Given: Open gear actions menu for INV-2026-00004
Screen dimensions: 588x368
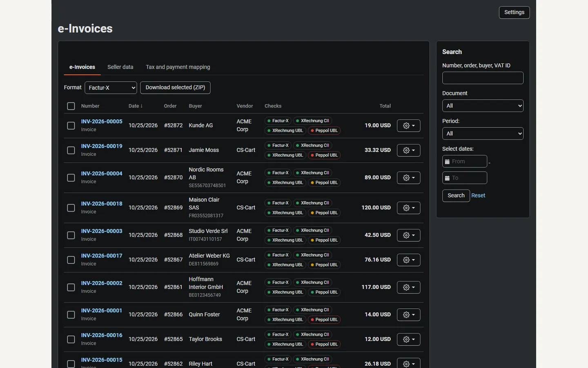Looking at the screenshot, I should (408, 177).
